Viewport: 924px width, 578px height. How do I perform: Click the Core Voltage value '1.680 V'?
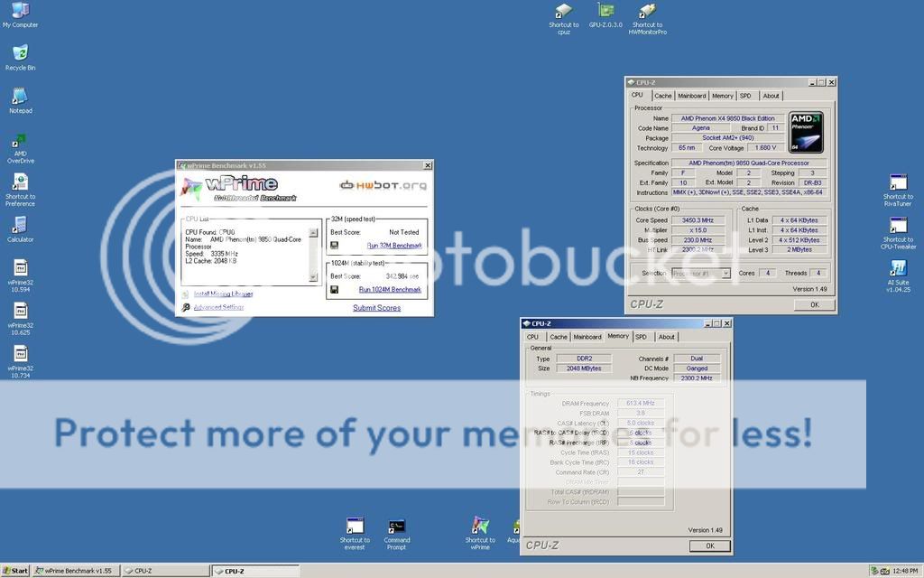[765, 148]
